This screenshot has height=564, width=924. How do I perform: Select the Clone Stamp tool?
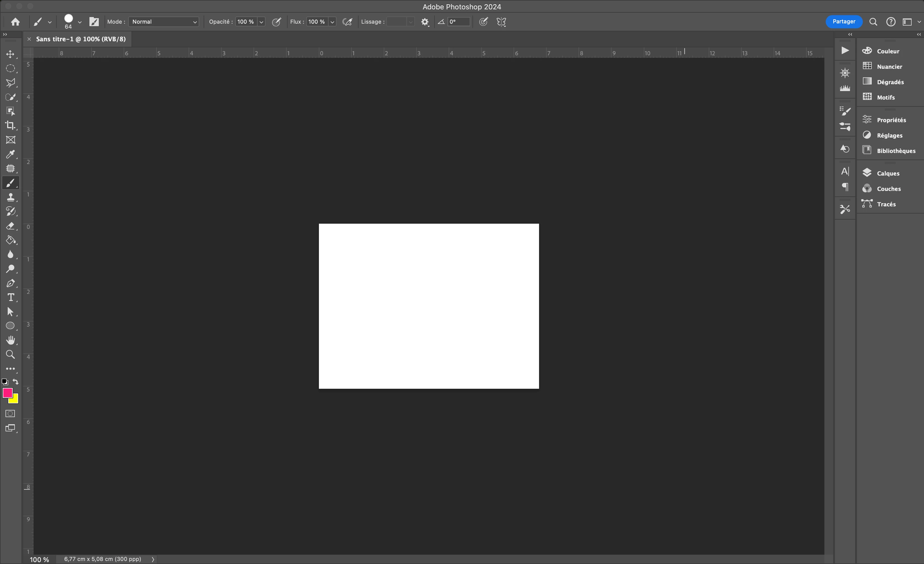click(x=10, y=197)
